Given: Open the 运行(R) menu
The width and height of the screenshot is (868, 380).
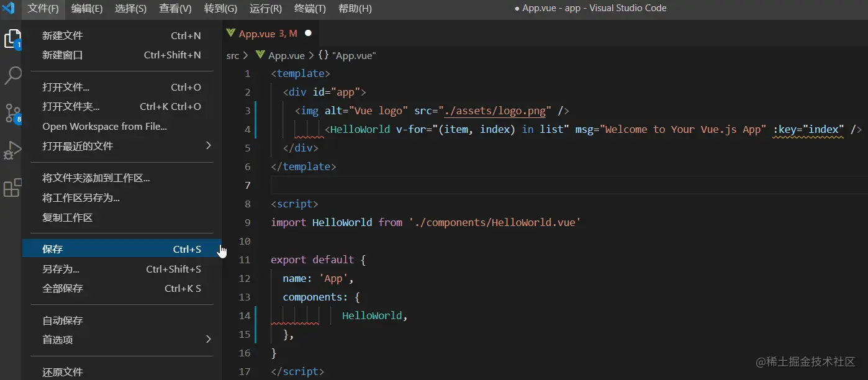Looking at the screenshot, I should (265, 9).
